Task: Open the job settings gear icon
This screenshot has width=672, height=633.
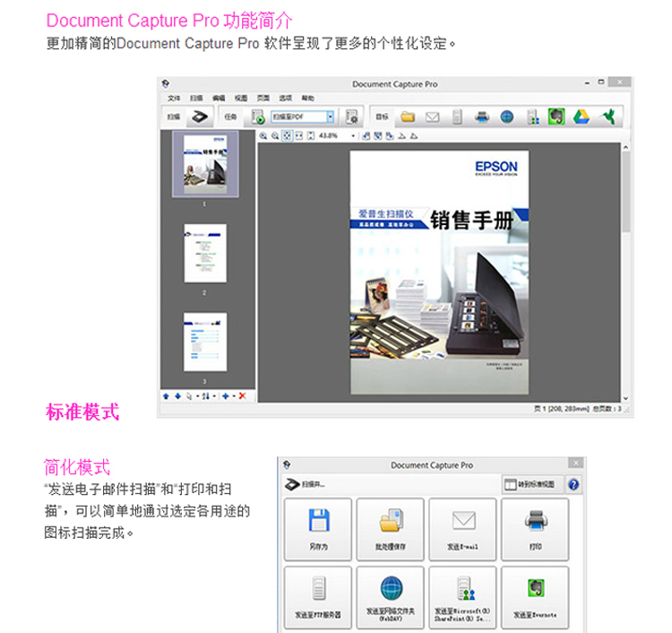Action: coord(352,117)
